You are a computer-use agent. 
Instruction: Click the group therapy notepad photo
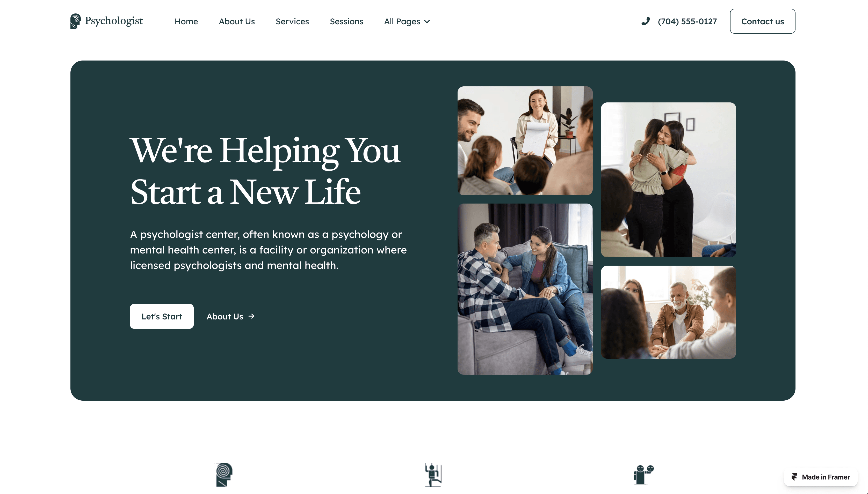pos(525,141)
